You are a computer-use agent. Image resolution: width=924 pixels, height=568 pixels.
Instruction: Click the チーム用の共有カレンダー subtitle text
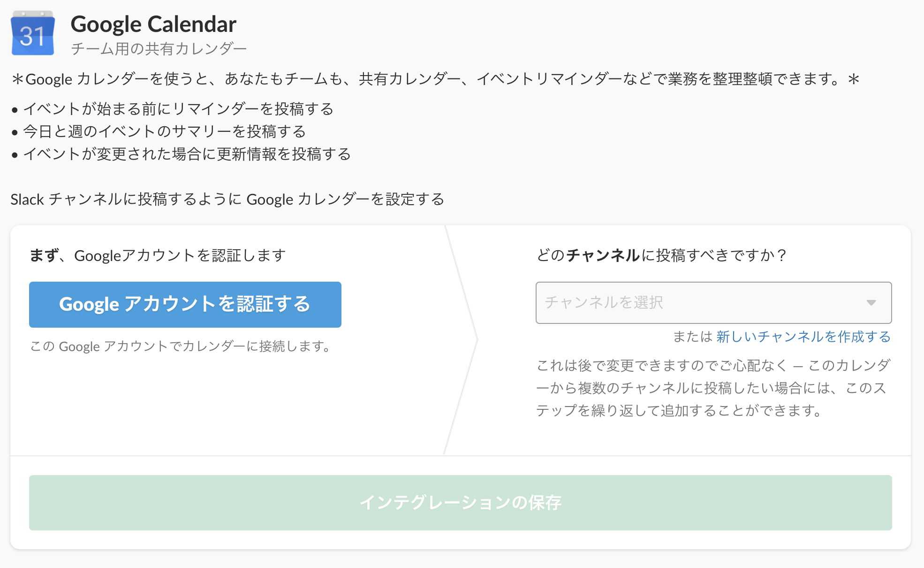159,49
